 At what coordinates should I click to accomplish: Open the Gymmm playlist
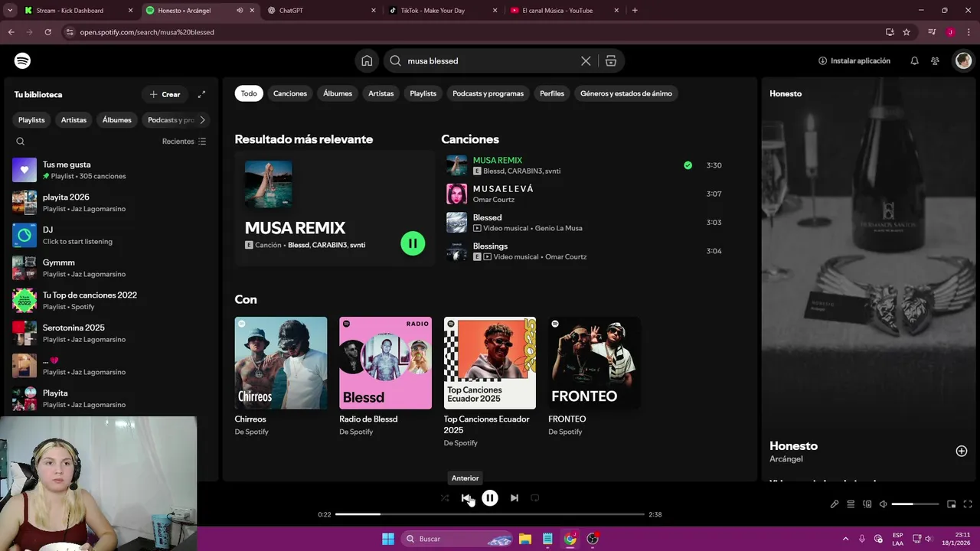pyautogui.click(x=111, y=268)
